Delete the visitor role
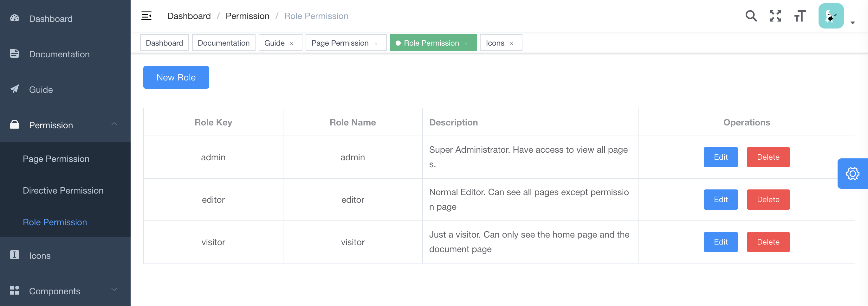Screen dimensions: 868x306 click(768, 242)
